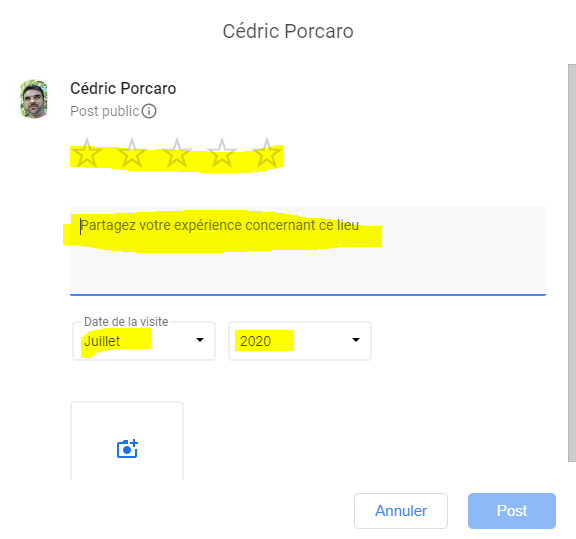
Task: Open the year selector showing 2020
Action: (x=300, y=341)
